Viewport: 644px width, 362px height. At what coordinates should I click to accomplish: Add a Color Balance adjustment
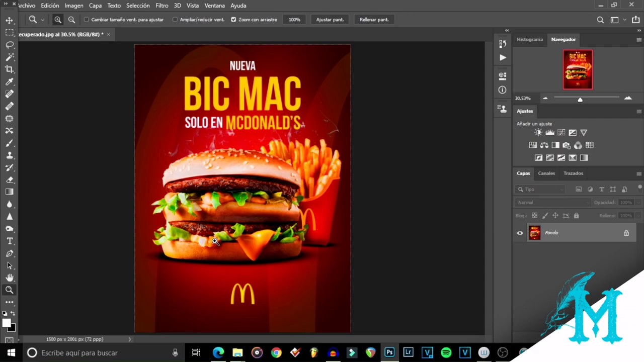(x=544, y=145)
